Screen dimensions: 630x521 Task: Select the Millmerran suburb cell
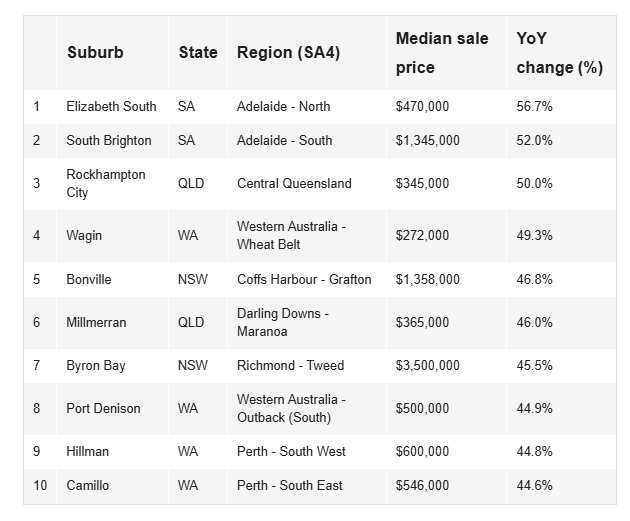[96, 322]
